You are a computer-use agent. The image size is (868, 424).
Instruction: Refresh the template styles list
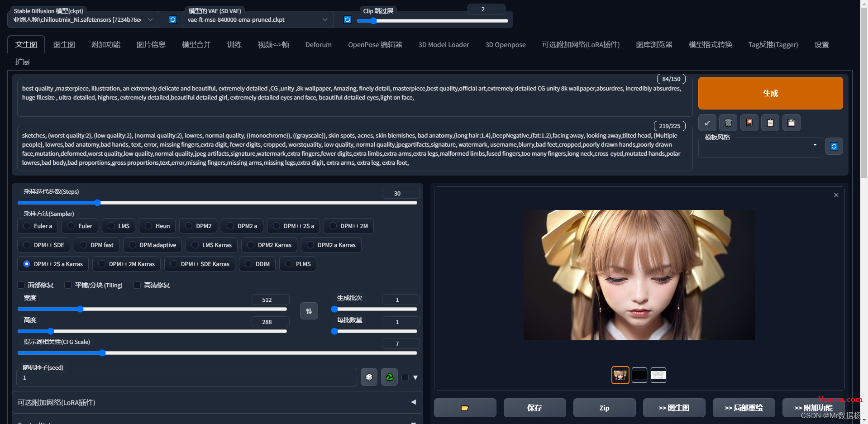tap(834, 146)
